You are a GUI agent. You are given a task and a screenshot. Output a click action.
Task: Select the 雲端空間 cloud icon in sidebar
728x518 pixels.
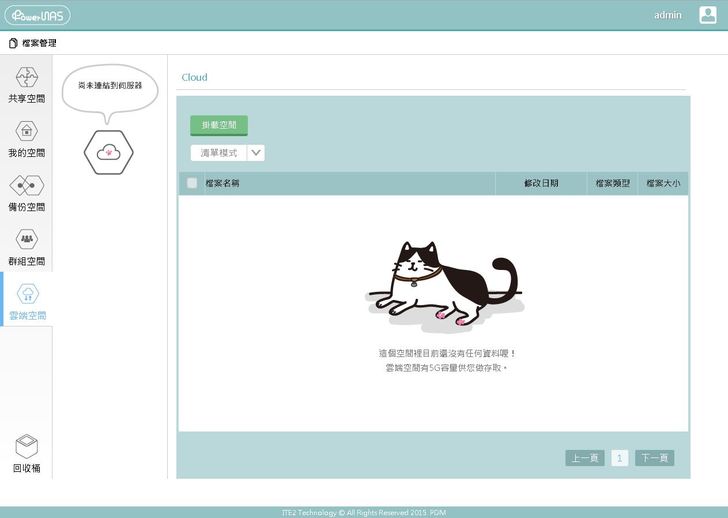point(28,293)
